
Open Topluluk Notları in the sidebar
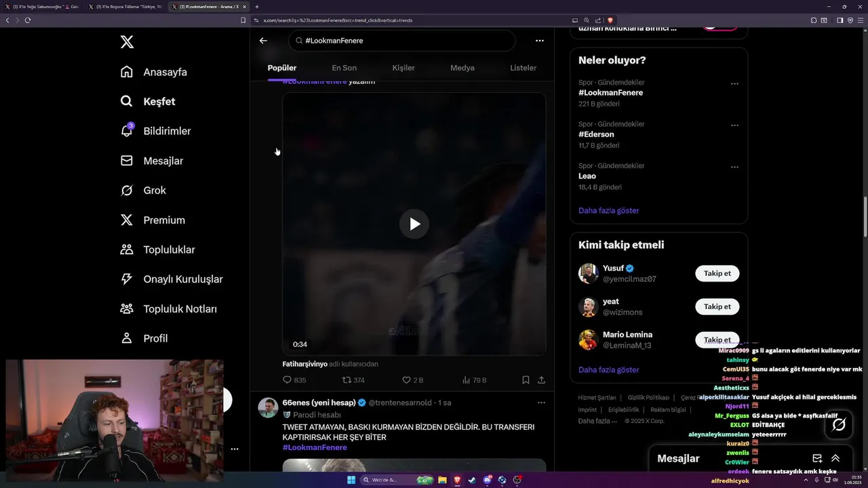(x=168, y=309)
